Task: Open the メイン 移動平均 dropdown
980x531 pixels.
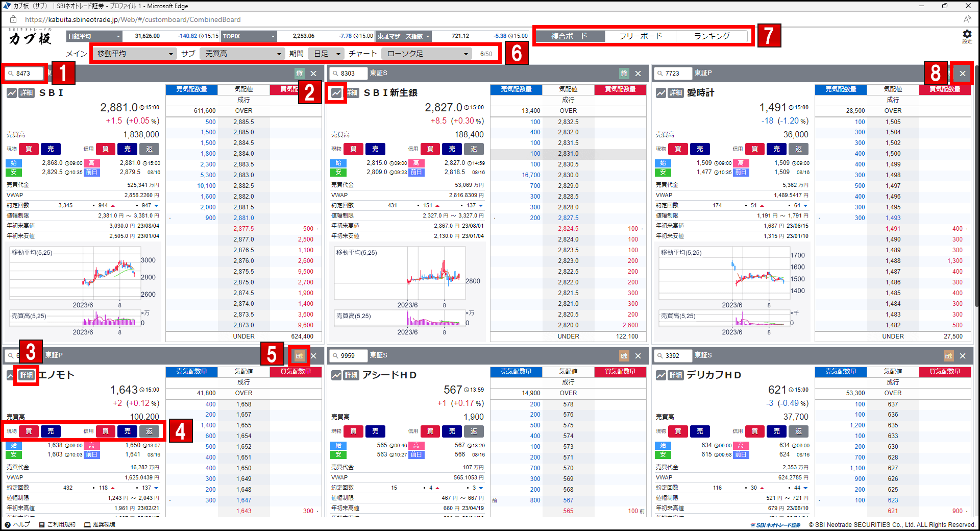Action: pos(134,54)
